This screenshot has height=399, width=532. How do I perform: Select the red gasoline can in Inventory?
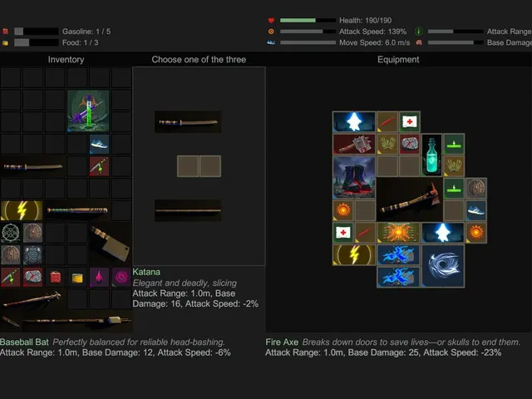pyautogui.click(x=55, y=277)
